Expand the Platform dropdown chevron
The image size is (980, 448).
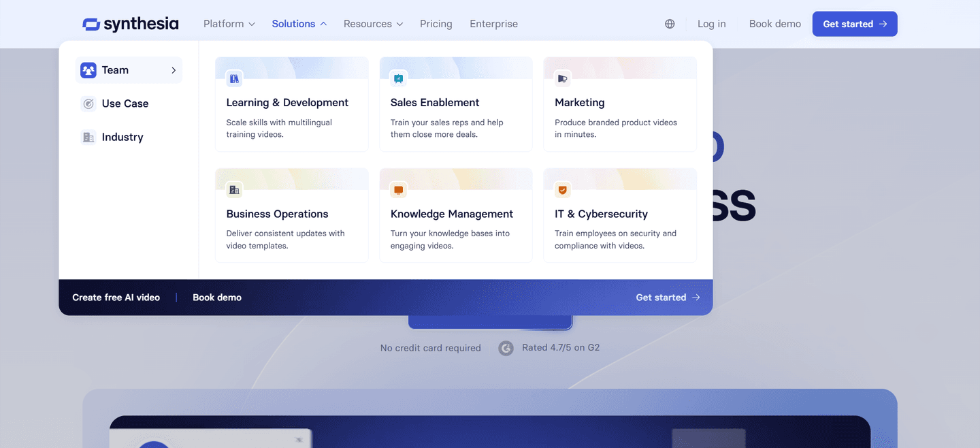[x=252, y=24]
